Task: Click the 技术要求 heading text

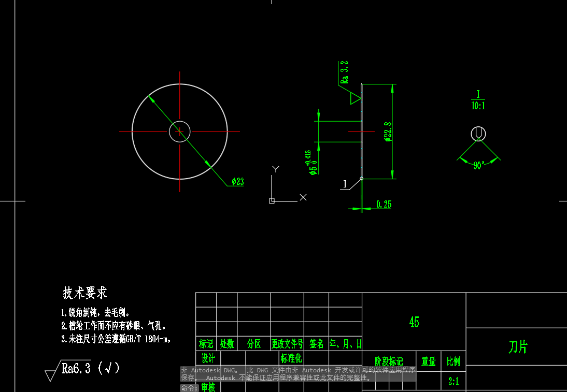Action: 86,292
